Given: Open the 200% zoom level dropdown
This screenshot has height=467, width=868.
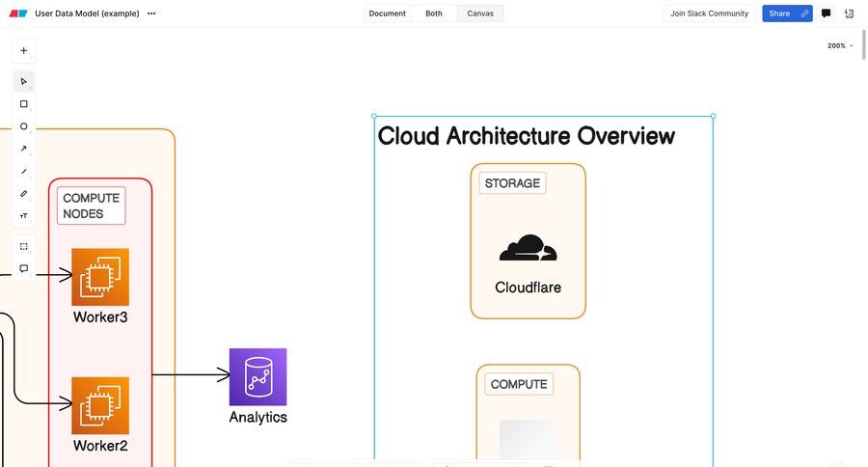Looking at the screenshot, I should coord(839,45).
